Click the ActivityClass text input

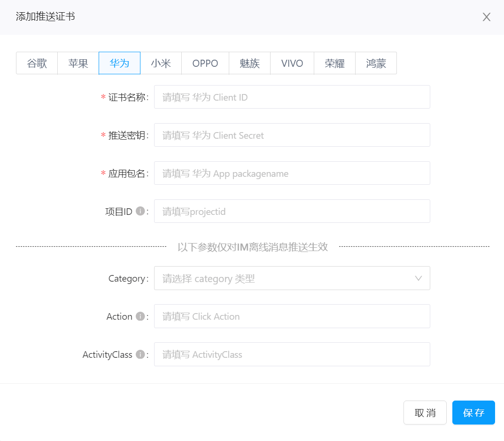point(292,354)
